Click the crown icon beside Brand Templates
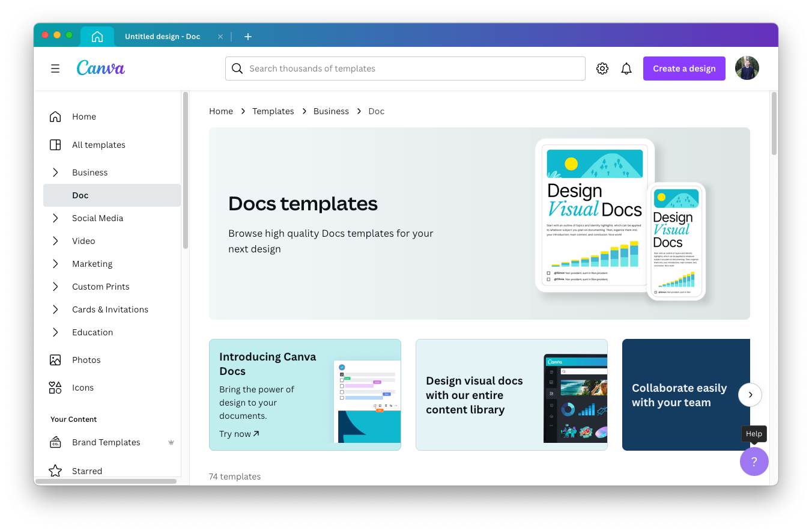This screenshot has width=812, height=530. pos(171,442)
